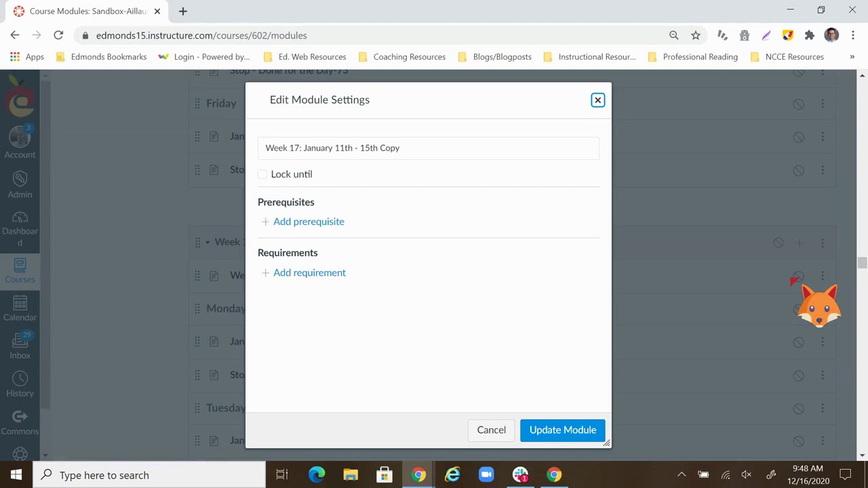Open Commons in the sidebar
This screenshot has width=868, height=488.
coord(20,422)
